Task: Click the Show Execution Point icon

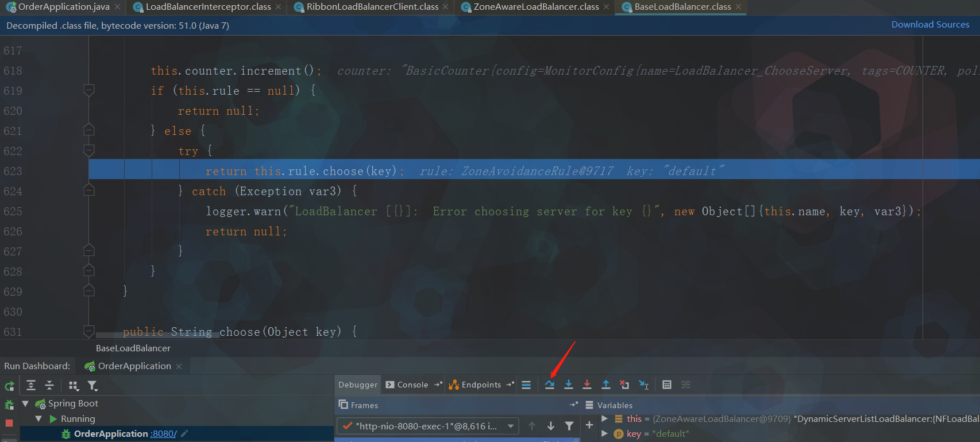Action: point(526,385)
